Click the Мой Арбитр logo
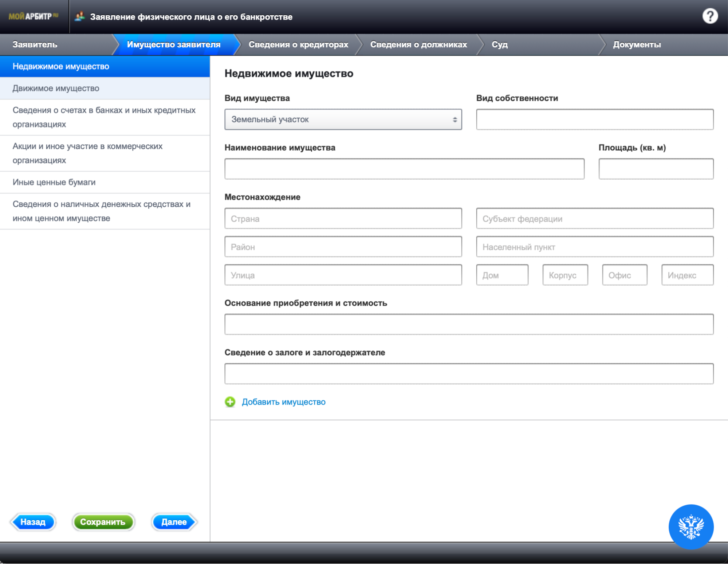 (33, 16)
